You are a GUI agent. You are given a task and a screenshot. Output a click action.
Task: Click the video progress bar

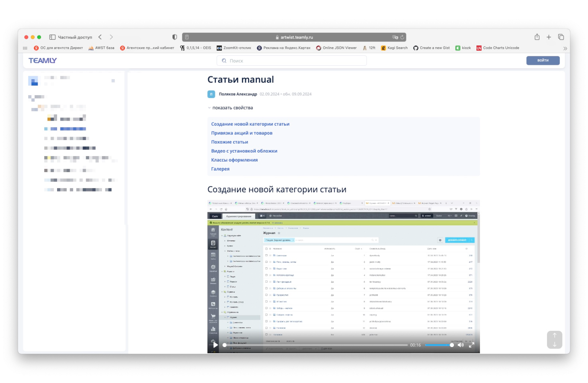click(316, 345)
